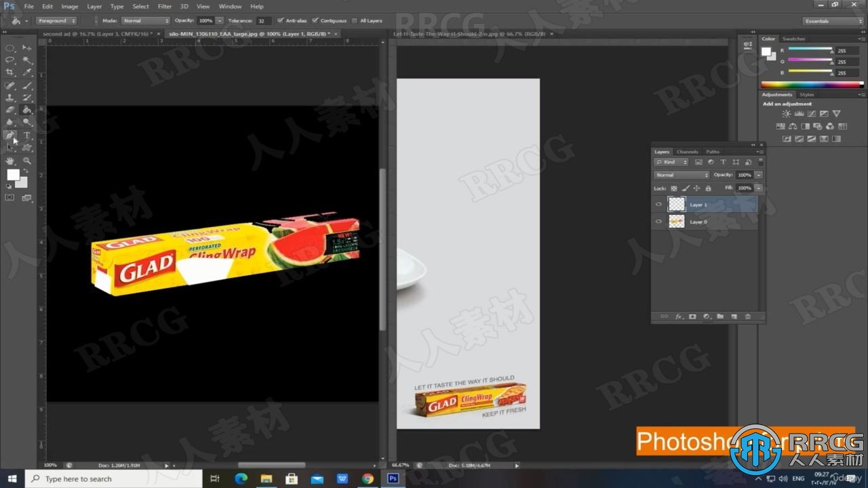The width and height of the screenshot is (868, 488).
Task: Hide Layer 0 with eye icon
Action: coord(658,221)
